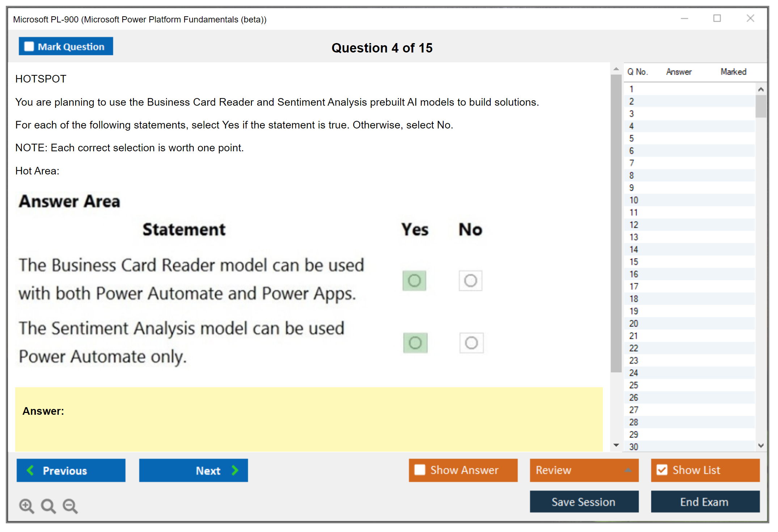Select Yes for Business Card Reader statement
This screenshot has width=778, height=532.
(x=414, y=280)
